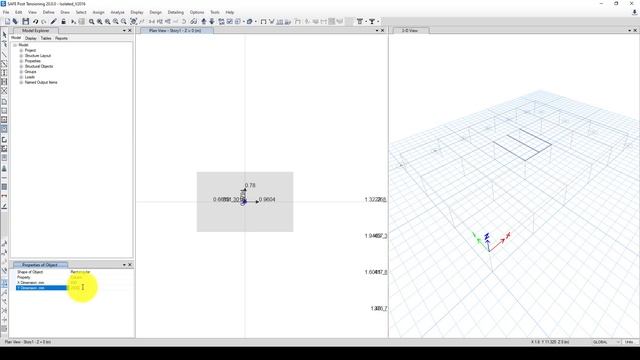Select the Plan View - Story1 tab
This screenshot has width=640, height=360.
coord(175,31)
